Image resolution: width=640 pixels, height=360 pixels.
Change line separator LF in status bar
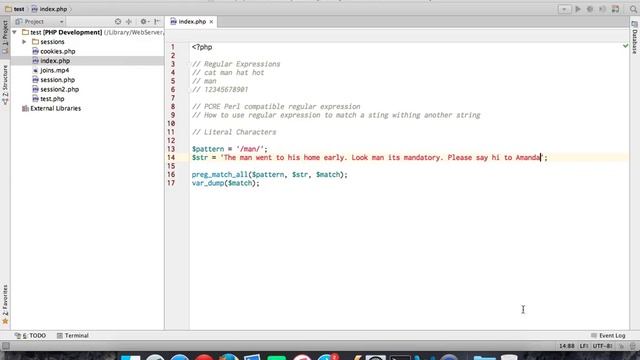pyautogui.click(x=584, y=346)
